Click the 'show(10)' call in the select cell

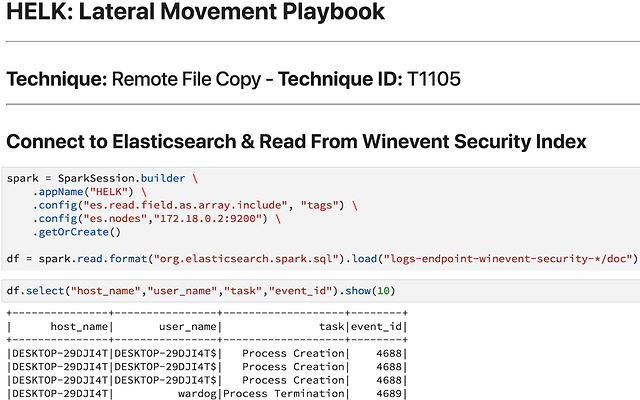pos(370,291)
